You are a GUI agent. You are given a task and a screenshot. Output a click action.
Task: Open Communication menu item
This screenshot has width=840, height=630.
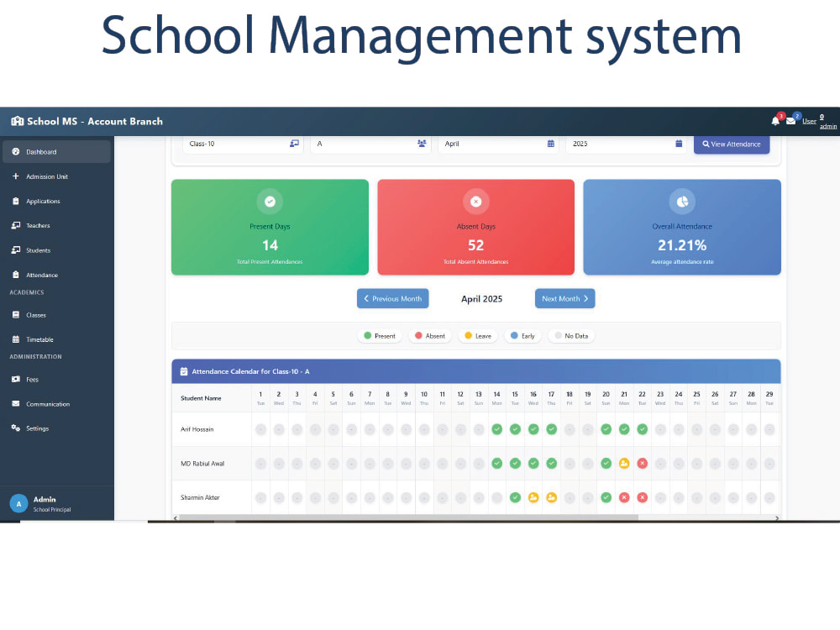[x=57, y=403]
